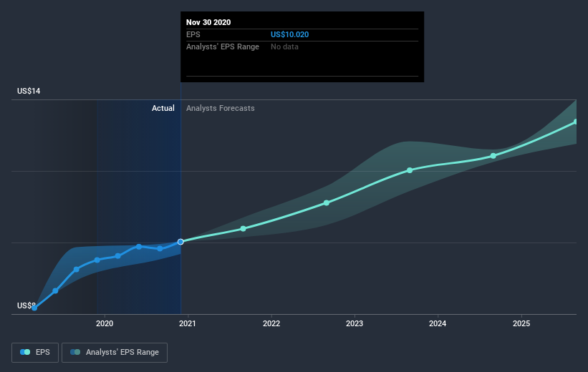Toggle the Analysts' EPS Range legend button
The height and width of the screenshot is (372, 588).
pyautogui.click(x=115, y=352)
